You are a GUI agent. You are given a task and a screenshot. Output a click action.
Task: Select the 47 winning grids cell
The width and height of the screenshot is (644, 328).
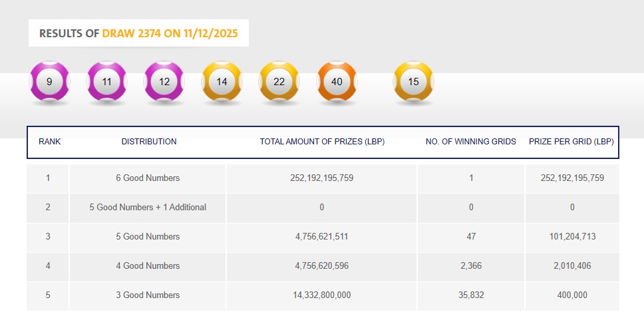click(x=471, y=237)
